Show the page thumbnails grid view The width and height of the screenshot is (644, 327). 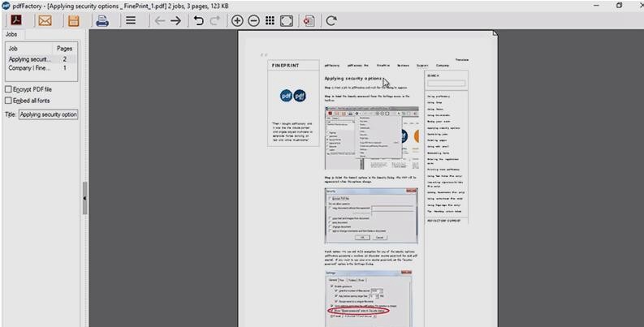270,20
